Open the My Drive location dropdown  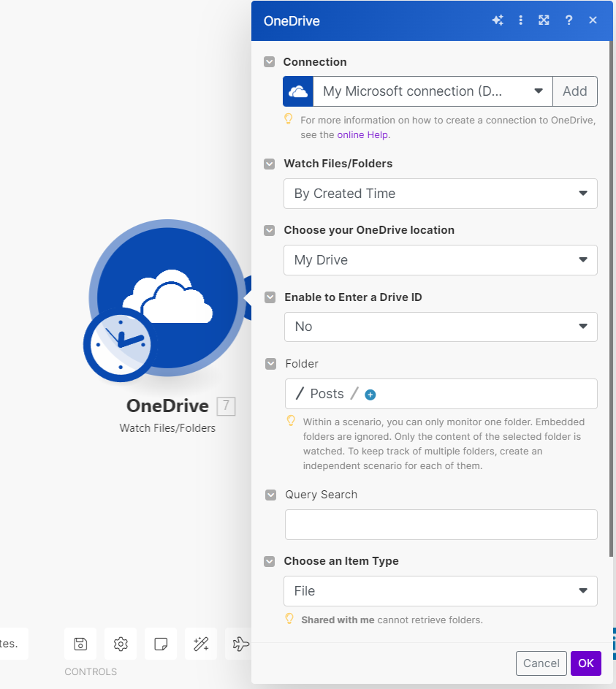(x=440, y=260)
